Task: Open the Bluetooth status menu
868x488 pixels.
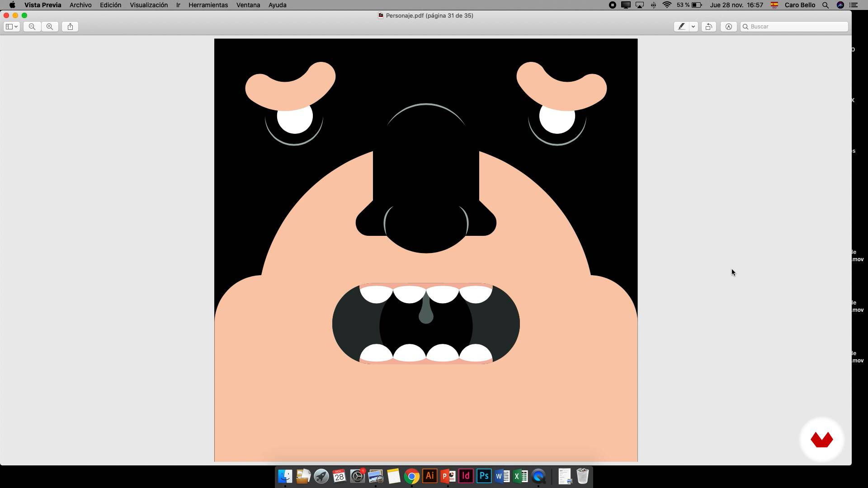Action: click(x=653, y=5)
